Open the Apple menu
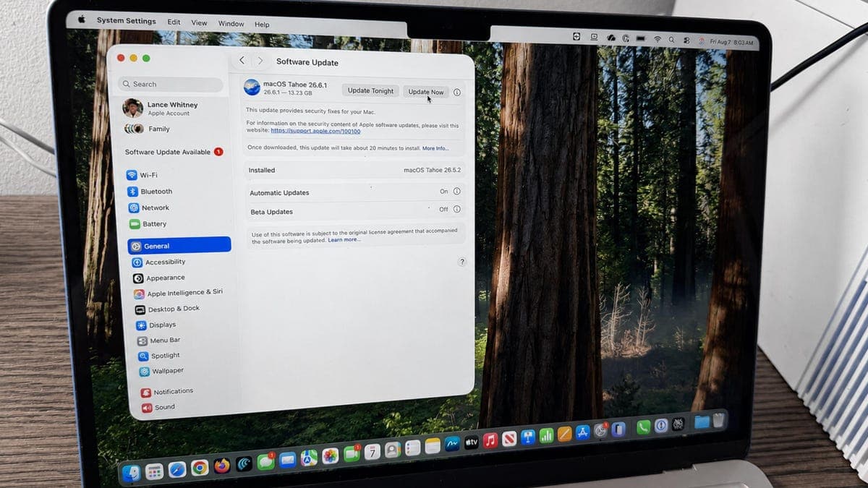 click(82, 20)
